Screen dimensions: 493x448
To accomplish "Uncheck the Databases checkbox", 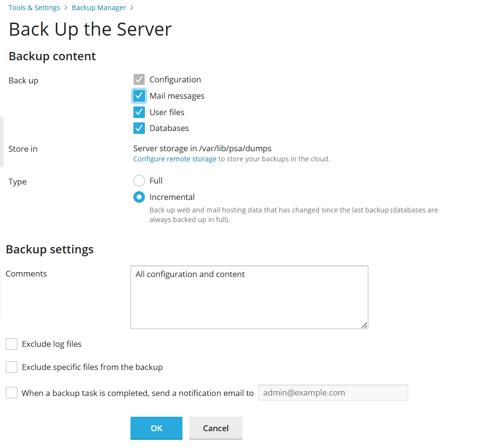I will pos(139,128).
